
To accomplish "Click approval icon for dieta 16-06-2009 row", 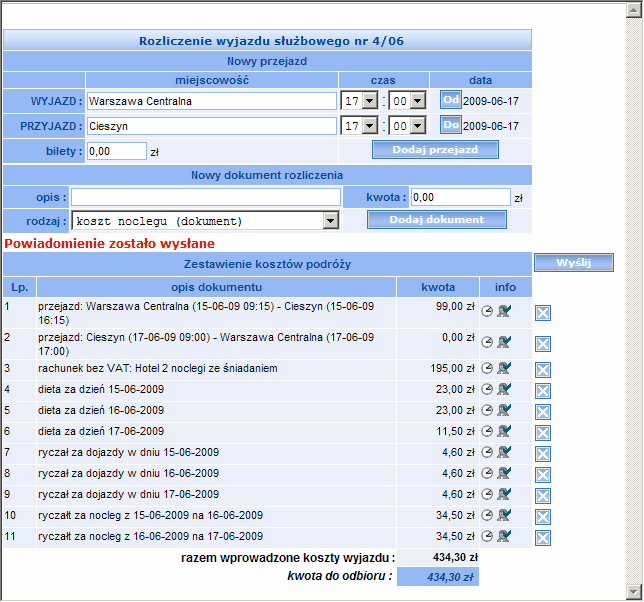I will coord(504,410).
